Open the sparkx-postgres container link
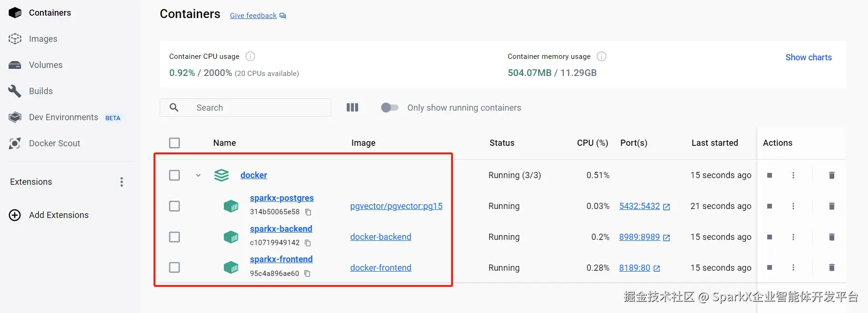Viewport: 868px width, 313px height. coord(282,198)
